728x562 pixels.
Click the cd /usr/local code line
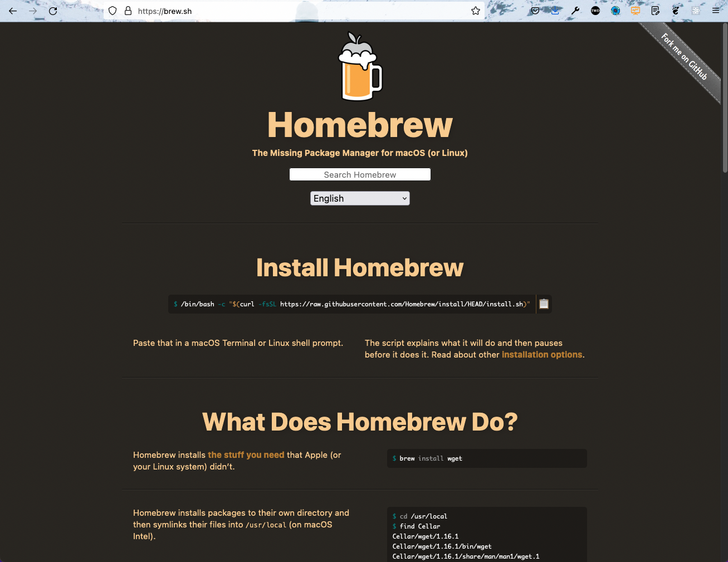(420, 516)
